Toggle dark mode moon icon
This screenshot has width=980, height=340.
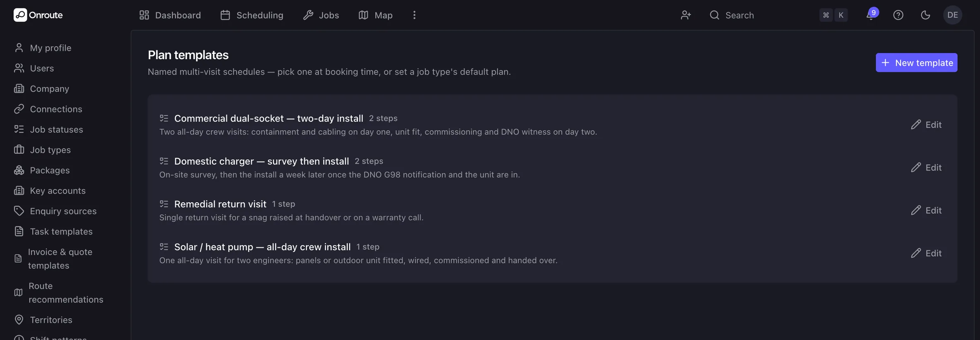[x=925, y=15]
